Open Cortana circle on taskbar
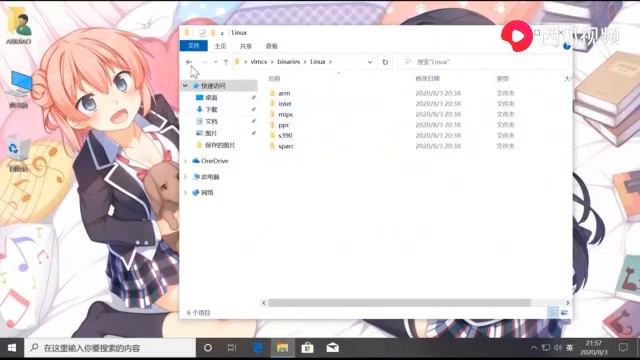 pos(208,348)
